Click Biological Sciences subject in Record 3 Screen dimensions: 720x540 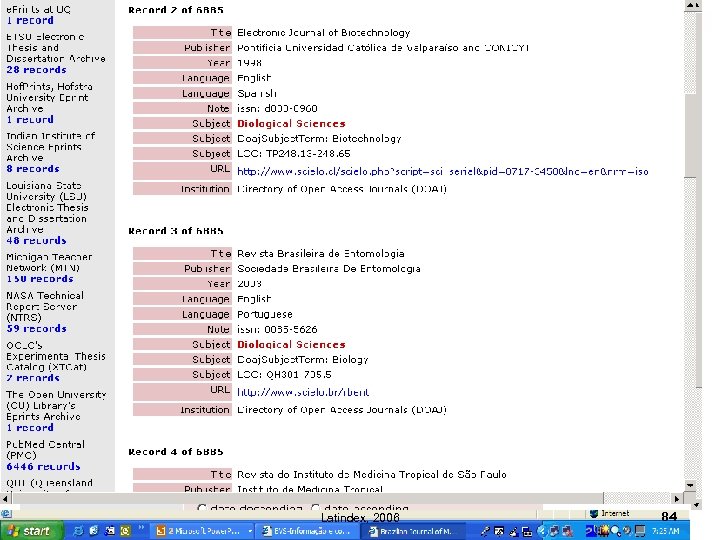[x=291, y=344]
